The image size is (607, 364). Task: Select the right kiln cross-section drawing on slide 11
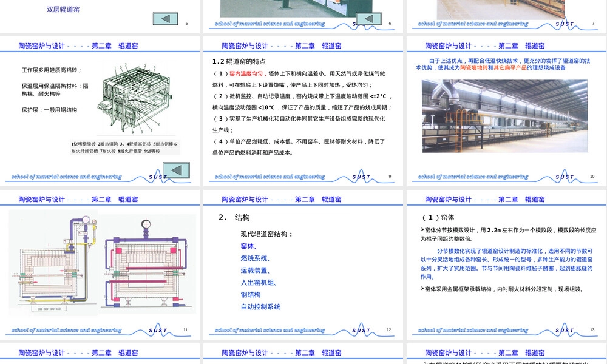click(147, 264)
